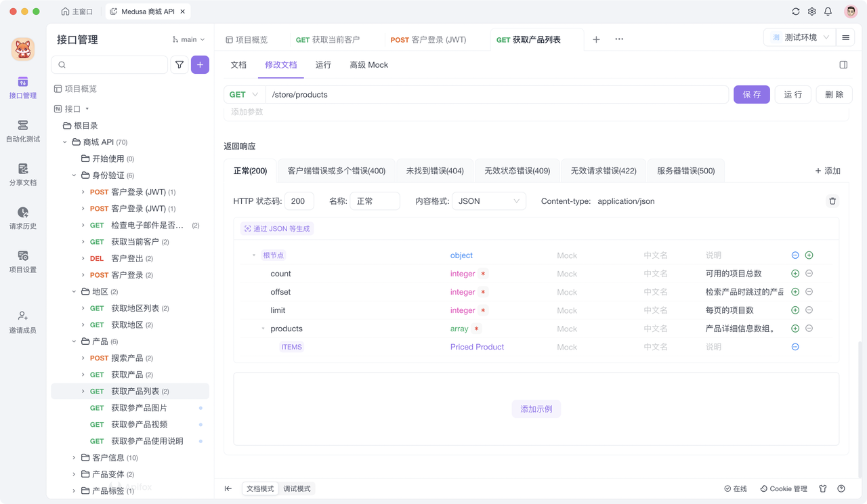867x504 pixels.
Task: Open the help question mark icon
Action: tap(841, 488)
